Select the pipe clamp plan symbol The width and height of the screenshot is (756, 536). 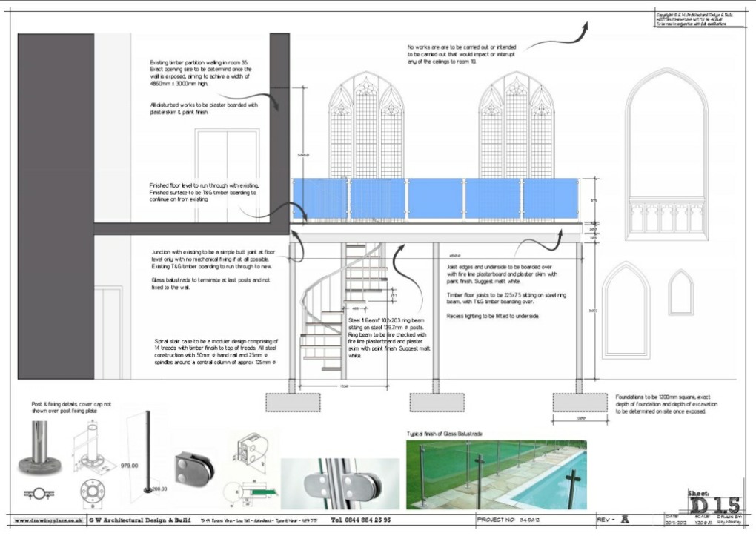(39, 494)
